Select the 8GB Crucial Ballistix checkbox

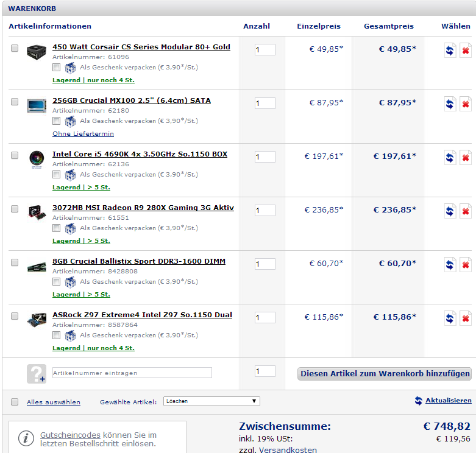click(x=15, y=262)
